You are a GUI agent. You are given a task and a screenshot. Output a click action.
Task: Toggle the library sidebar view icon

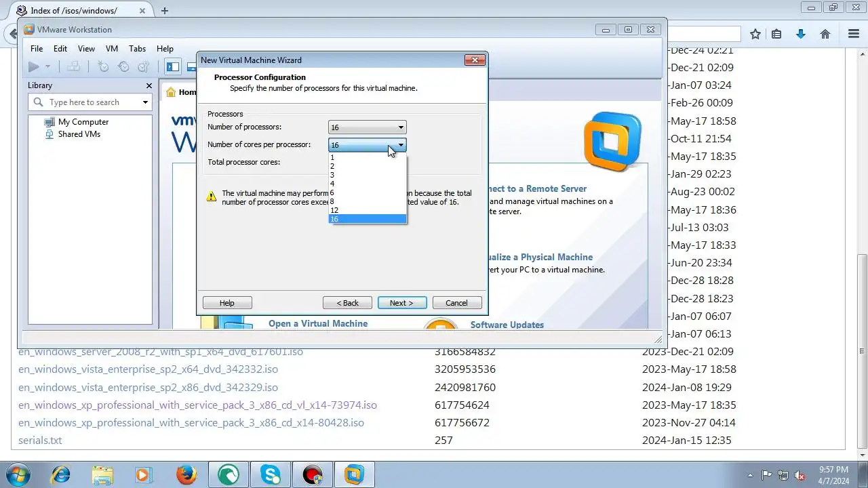point(173,66)
